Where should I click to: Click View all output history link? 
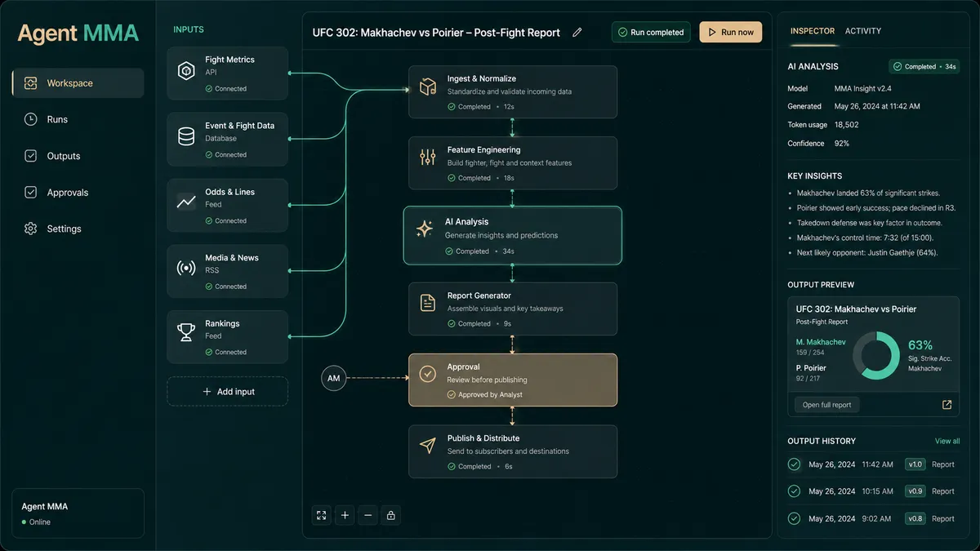click(x=947, y=441)
